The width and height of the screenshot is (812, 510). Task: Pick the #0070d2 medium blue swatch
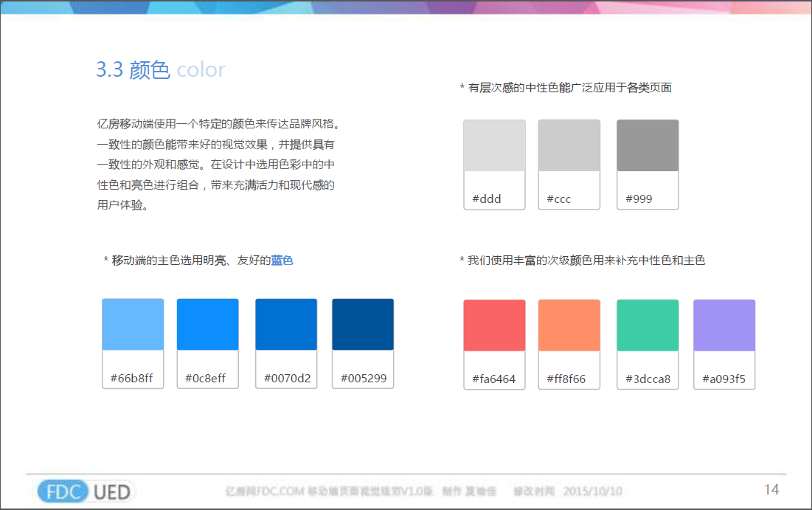286,325
